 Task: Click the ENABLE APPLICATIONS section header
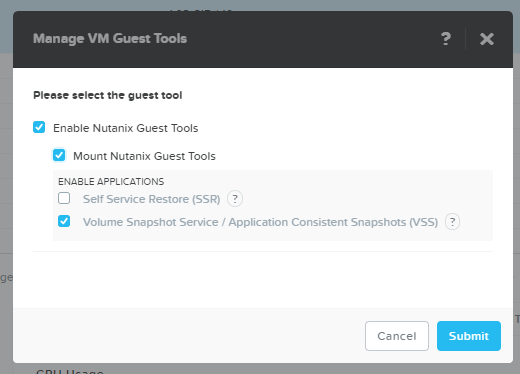point(111,182)
